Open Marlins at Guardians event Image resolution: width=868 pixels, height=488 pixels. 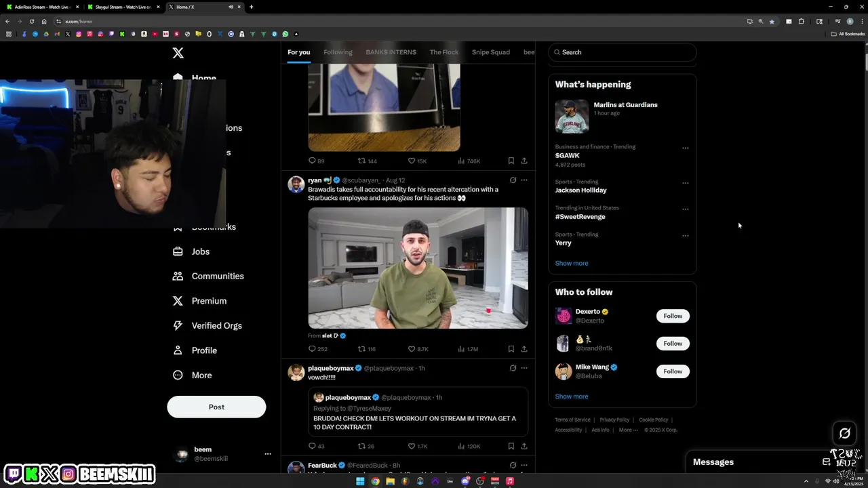tap(622, 116)
